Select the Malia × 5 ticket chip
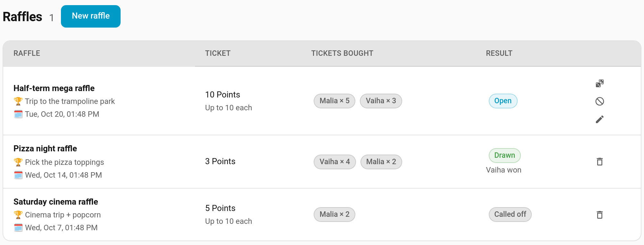This screenshot has width=644, height=245. point(335,101)
